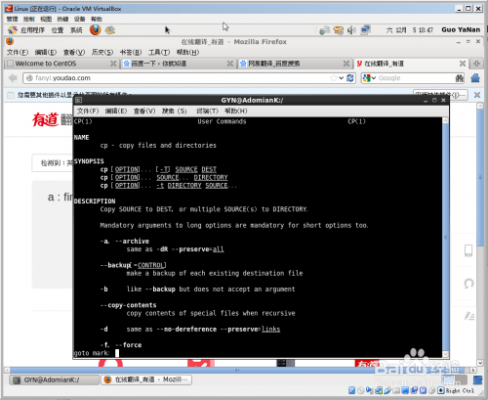Click the Youdao 有道 logo on the page
488x400 pixels.
46,120
